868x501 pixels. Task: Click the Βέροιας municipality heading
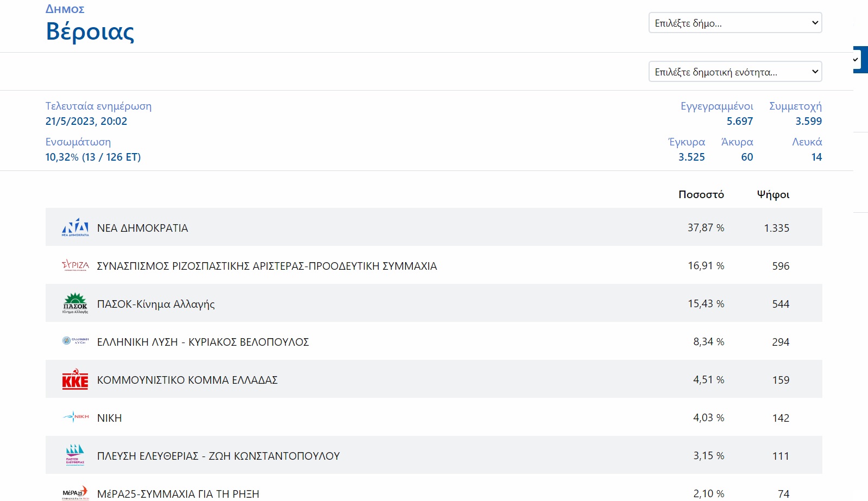(x=90, y=31)
